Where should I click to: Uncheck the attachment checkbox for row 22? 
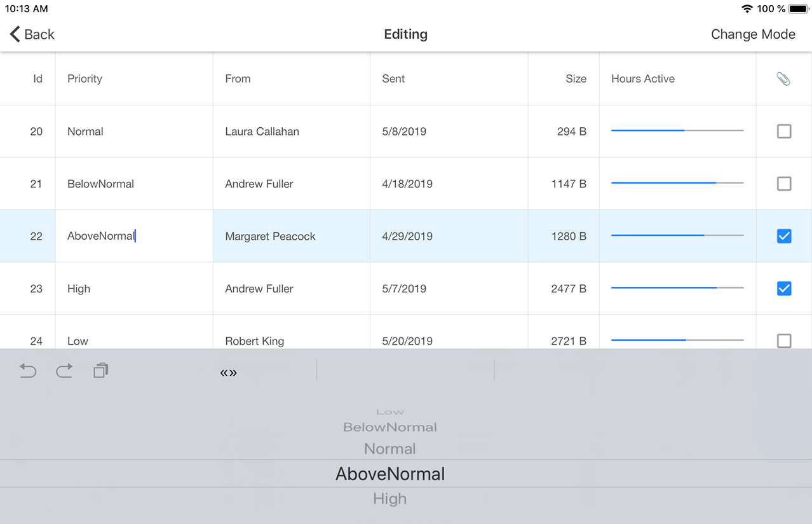point(783,235)
